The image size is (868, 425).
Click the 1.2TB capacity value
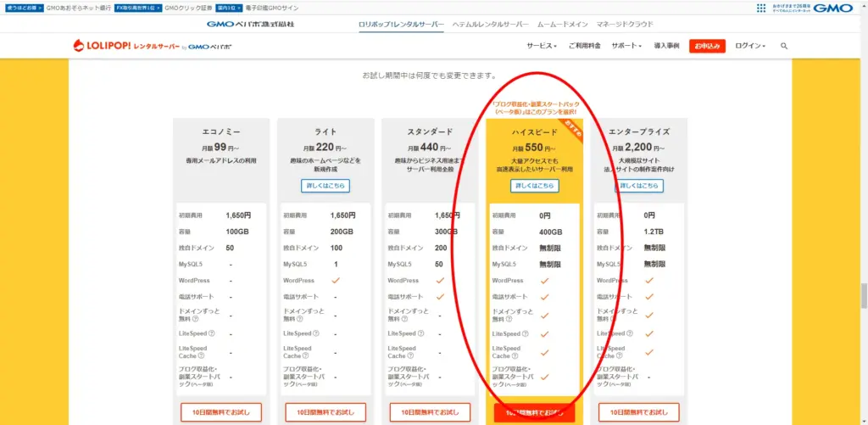point(654,232)
